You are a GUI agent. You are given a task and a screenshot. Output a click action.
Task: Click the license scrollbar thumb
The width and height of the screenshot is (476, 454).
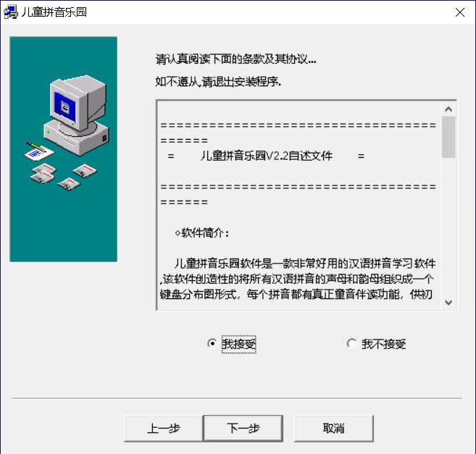[x=448, y=137]
